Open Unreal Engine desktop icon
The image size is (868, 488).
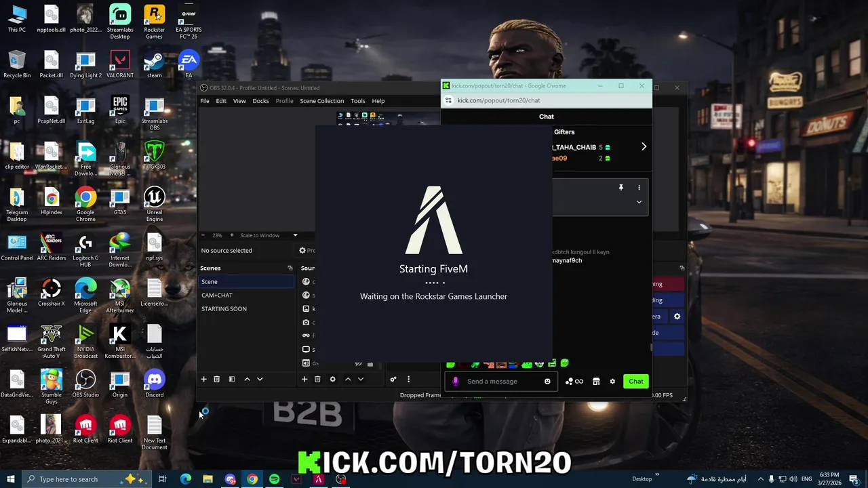[155, 205]
